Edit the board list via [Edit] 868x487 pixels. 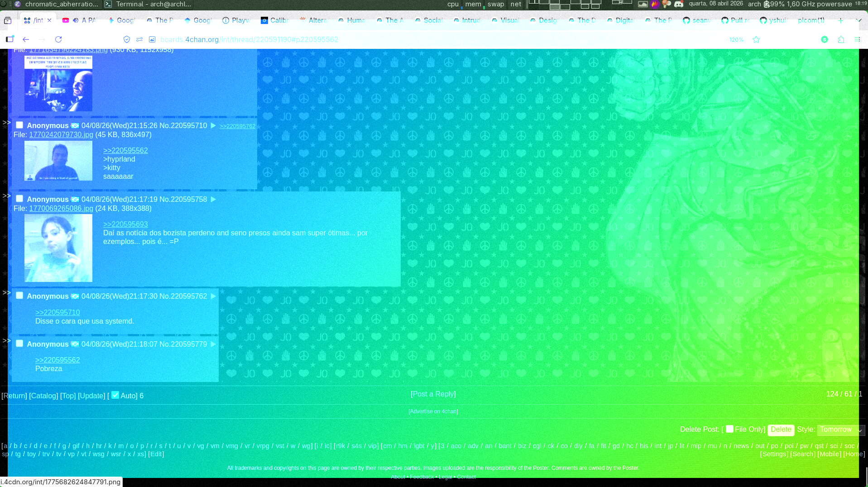156,454
